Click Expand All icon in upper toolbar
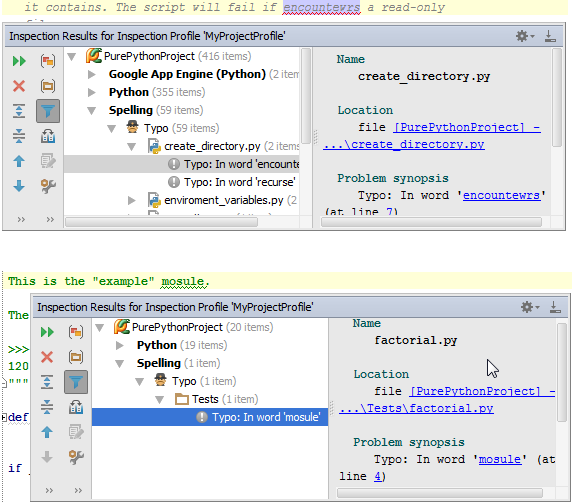The width and height of the screenshot is (572, 503). click(x=19, y=111)
